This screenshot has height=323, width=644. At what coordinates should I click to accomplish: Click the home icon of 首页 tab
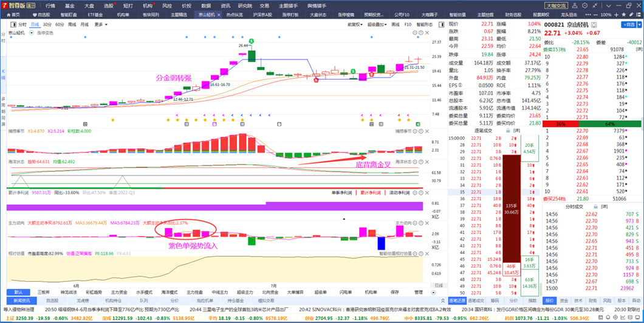click(x=8, y=15)
